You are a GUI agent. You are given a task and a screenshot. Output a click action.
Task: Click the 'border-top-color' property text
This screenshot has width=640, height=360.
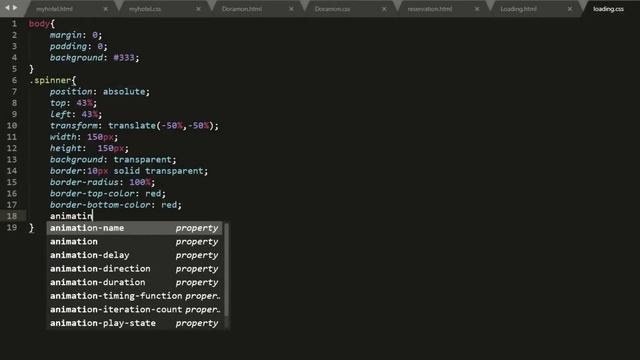point(92,194)
